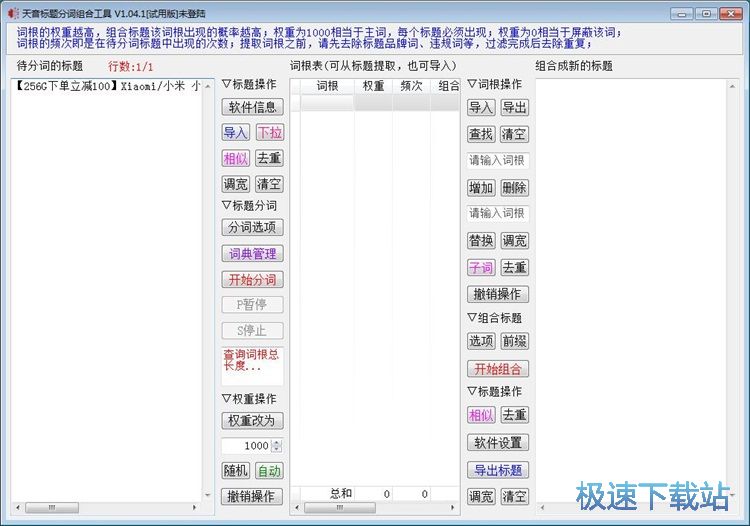Image resolution: width=750 pixels, height=526 pixels.
Task: Start segmentation with 开始分词
Action: [252, 280]
